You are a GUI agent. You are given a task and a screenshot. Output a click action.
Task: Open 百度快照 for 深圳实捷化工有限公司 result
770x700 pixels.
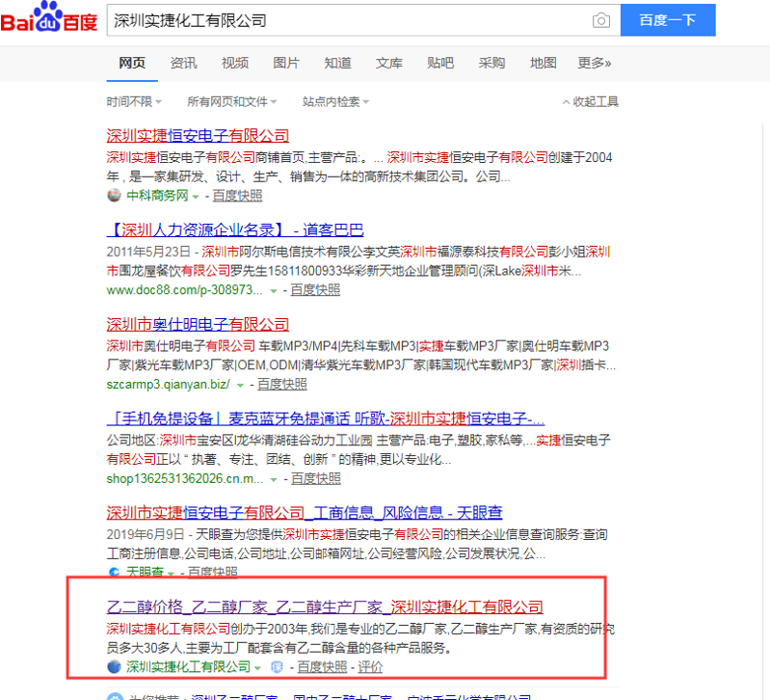(x=322, y=667)
